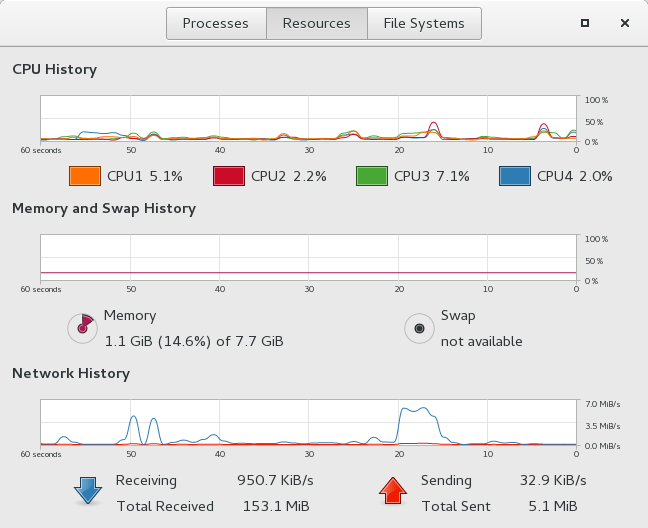
Task: Click the red Sending up-arrow icon
Action: point(393,490)
